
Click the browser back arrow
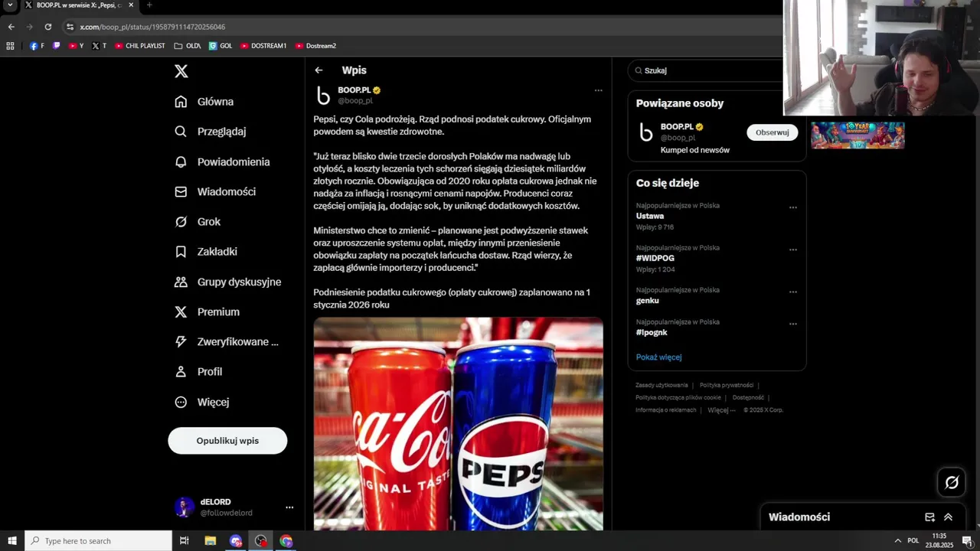(x=11, y=27)
